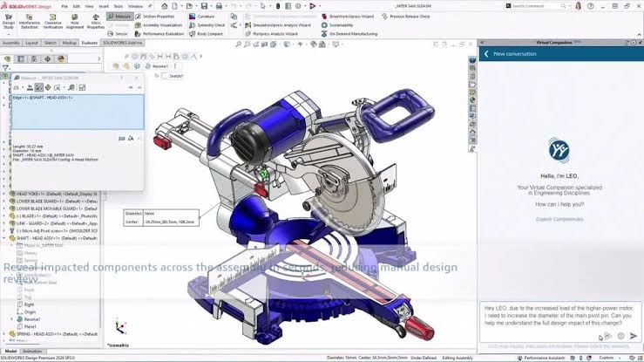Screen dimensions: 644x362
Task: Send the message to LEO
Action: click(634, 336)
